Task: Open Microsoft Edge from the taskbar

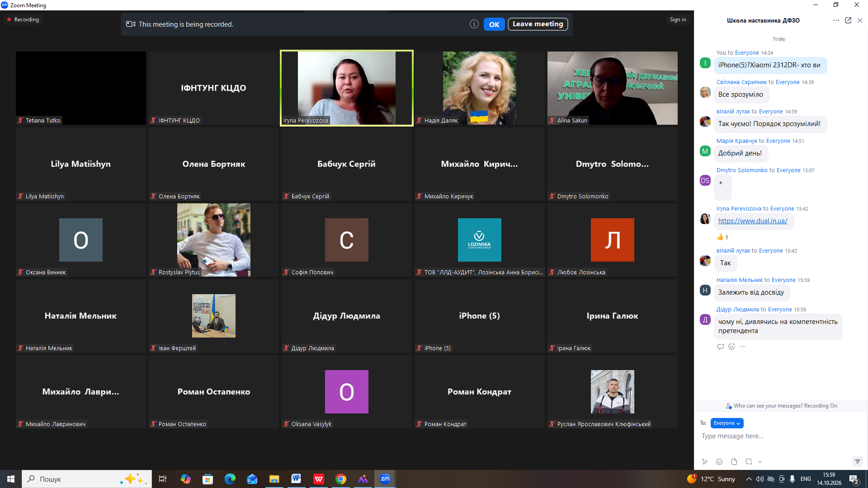Action: 230,479
